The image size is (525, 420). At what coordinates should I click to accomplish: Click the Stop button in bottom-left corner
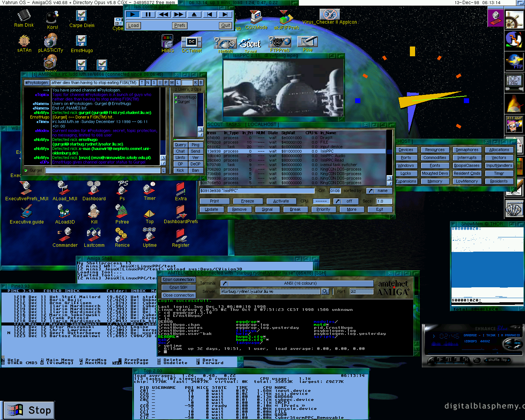[28, 410]
